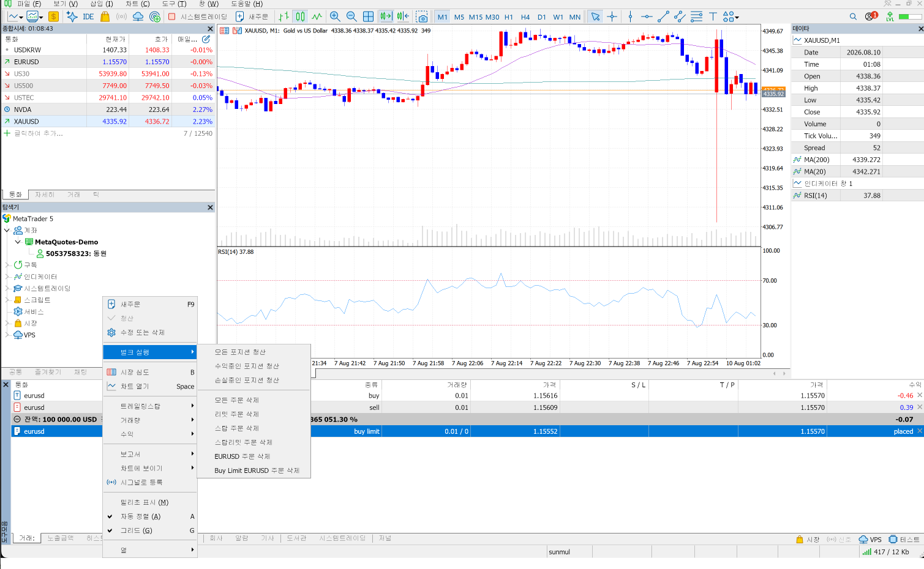924x569 pixels.
Task: Tile chart windows with the grid icon
Action: click(x=368, y=17)
